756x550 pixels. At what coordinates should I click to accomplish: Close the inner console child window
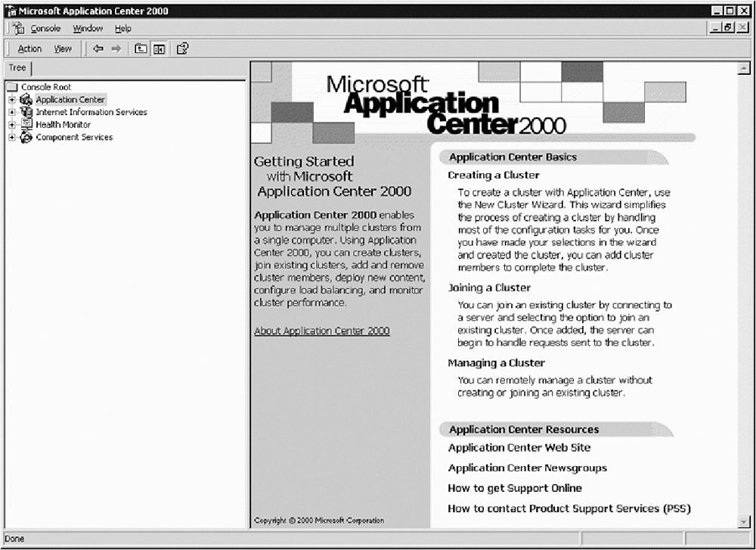[742, 28]
